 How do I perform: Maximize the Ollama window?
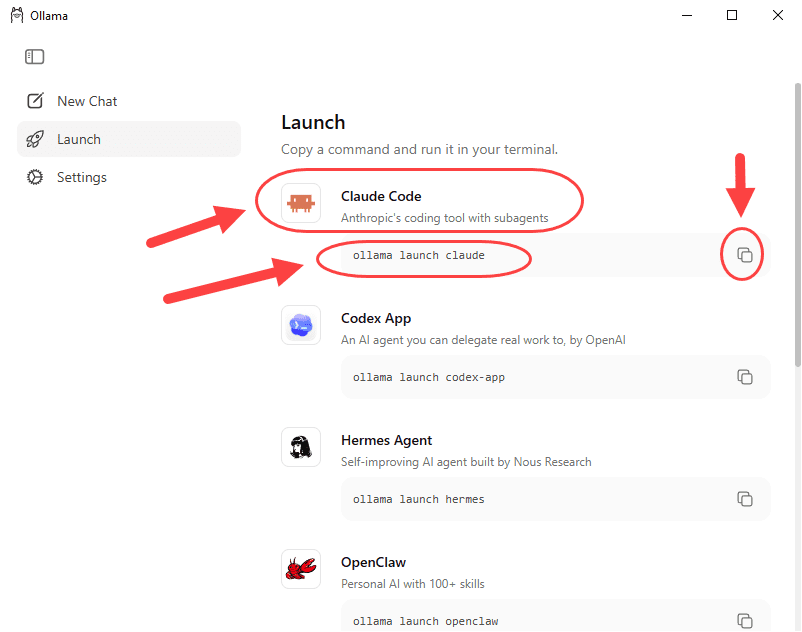click(x=732, y=15)
